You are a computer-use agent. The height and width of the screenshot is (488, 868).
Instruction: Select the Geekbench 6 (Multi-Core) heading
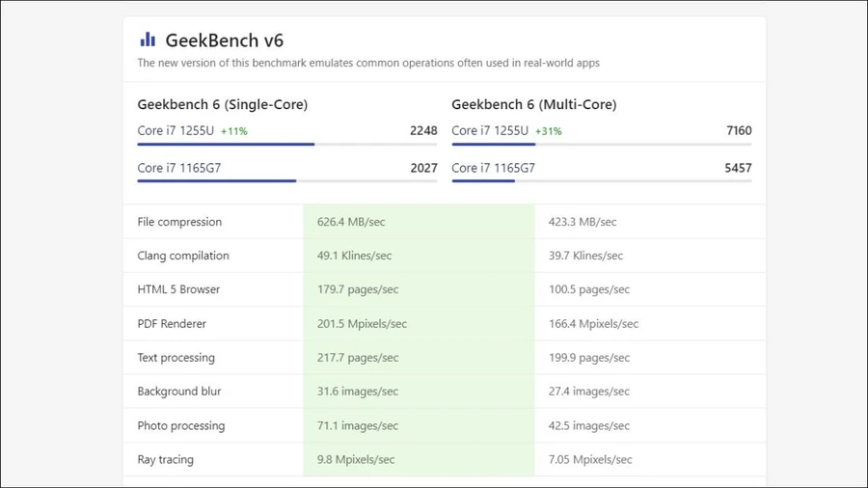[x=533, y=104]
